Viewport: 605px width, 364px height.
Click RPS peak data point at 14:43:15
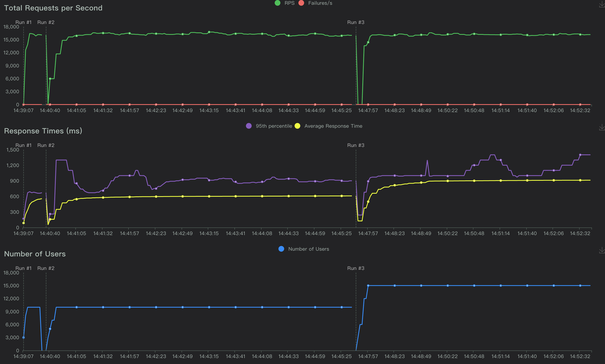click(x=209, y=32)
